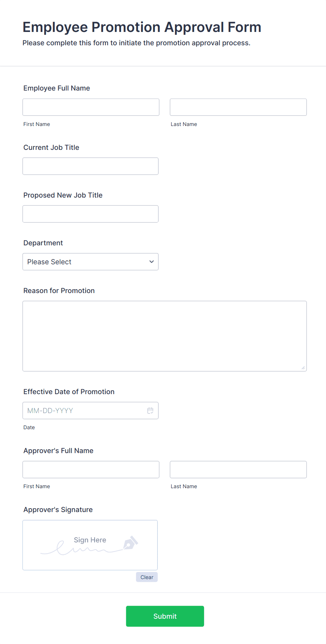
Task: Click the Approver's First Name field
Action: click(x=91, y=469)
